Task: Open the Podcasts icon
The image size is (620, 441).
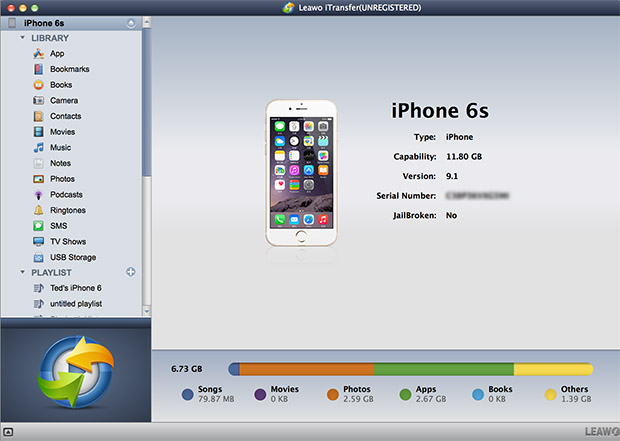Action: tap(38, 195)
